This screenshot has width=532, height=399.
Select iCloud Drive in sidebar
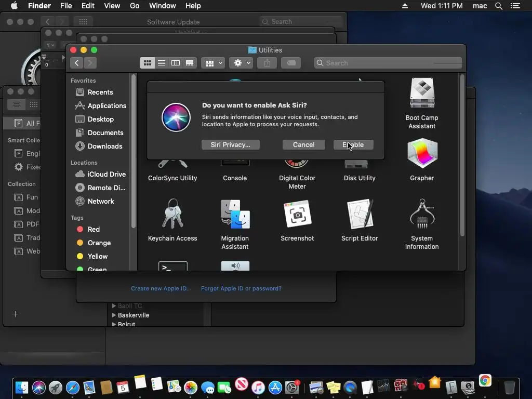100,174
